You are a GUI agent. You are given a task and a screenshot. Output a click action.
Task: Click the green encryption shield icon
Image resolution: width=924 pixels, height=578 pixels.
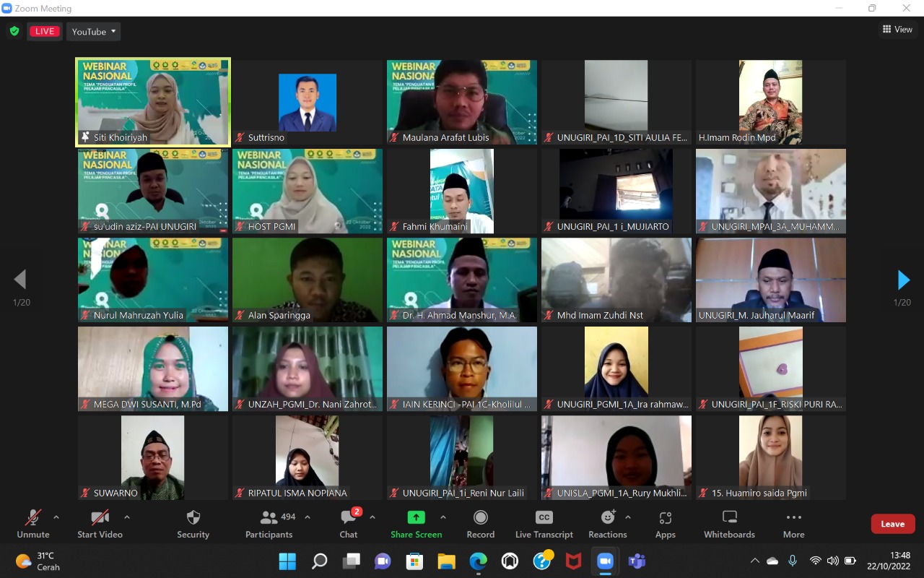(x=14, y=31)
